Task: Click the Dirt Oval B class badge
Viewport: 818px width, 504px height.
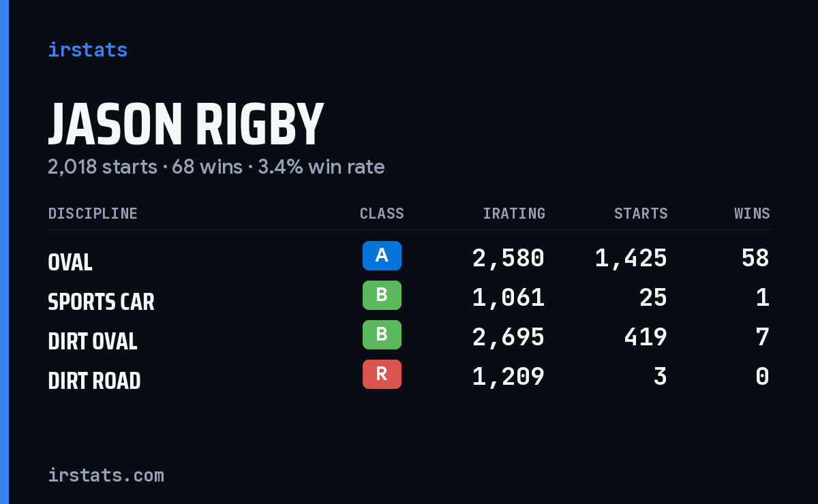Action: pyautogui.click(x=382, y=334)
